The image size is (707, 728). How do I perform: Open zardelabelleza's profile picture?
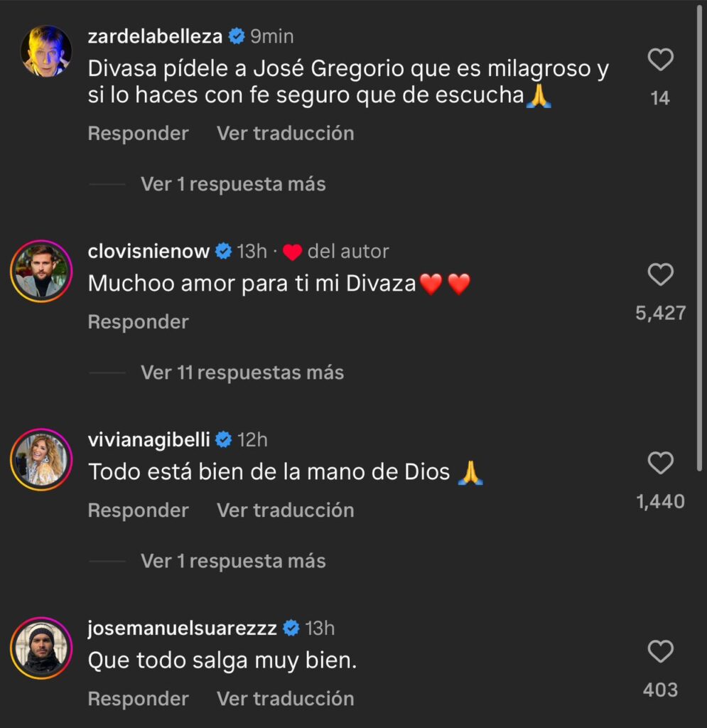45,51
